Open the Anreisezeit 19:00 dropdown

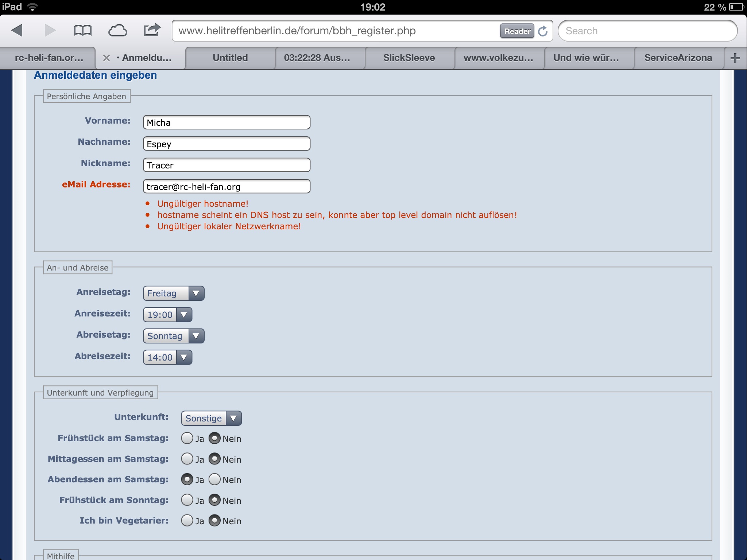pos(167,315)
